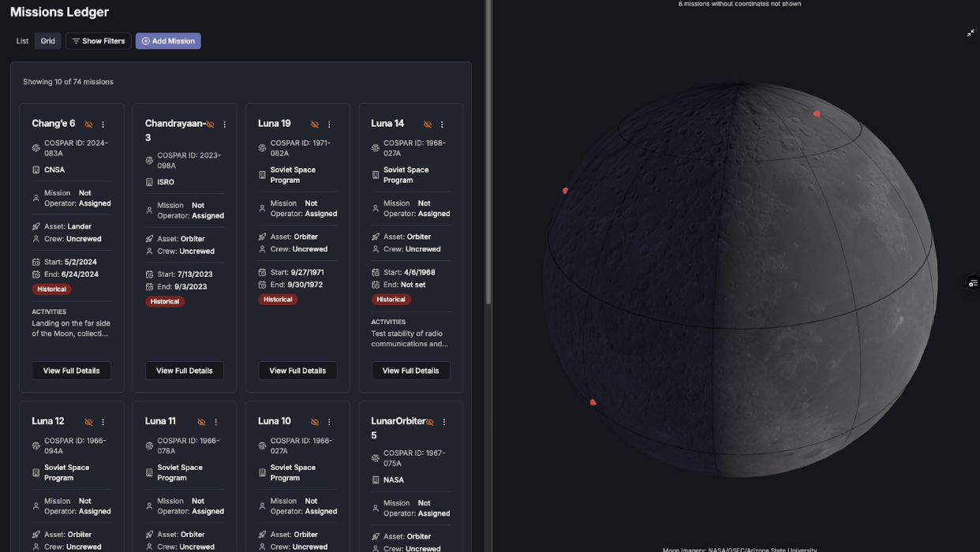
Task: Click the calendar icon beside Start: 5/2/2024
Action: pyautogui.click(x=36, y=262)
